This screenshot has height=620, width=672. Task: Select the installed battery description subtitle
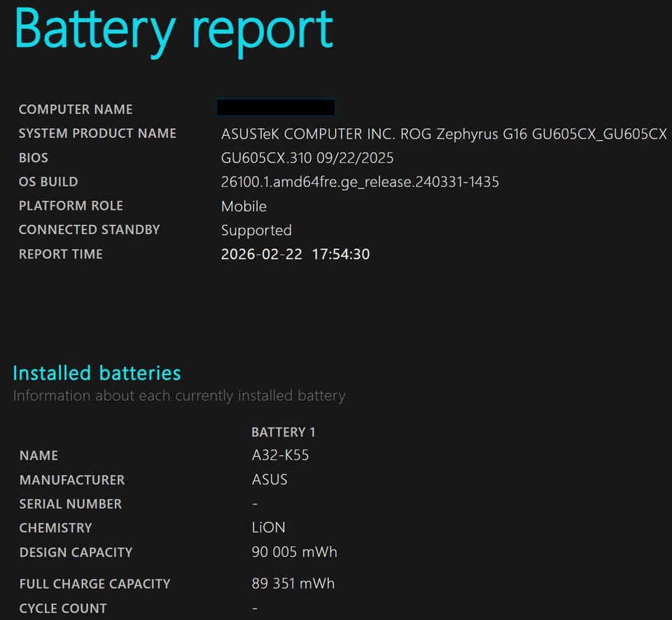(179, 396)
